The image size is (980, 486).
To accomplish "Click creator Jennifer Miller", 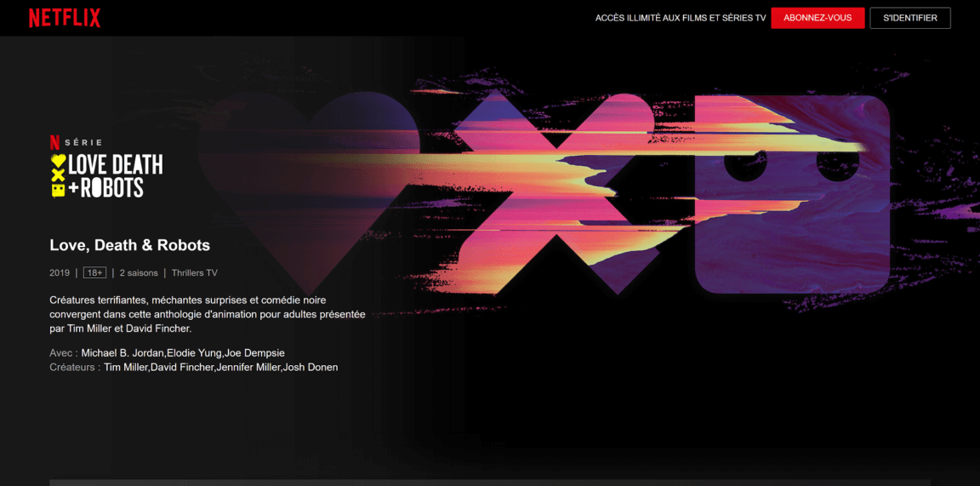I will pos(248,367).
